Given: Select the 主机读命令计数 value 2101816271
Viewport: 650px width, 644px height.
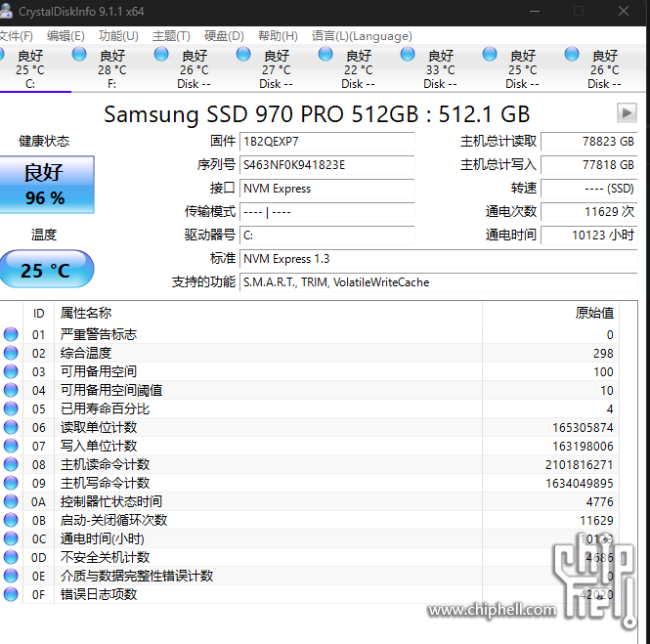Looking at the screenshot, I should click(579, 464).
